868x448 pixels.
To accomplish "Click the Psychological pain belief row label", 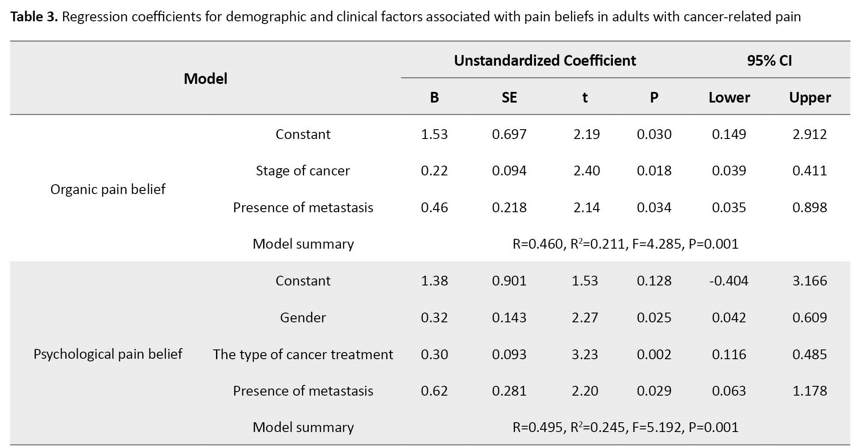I will [108, 354].
